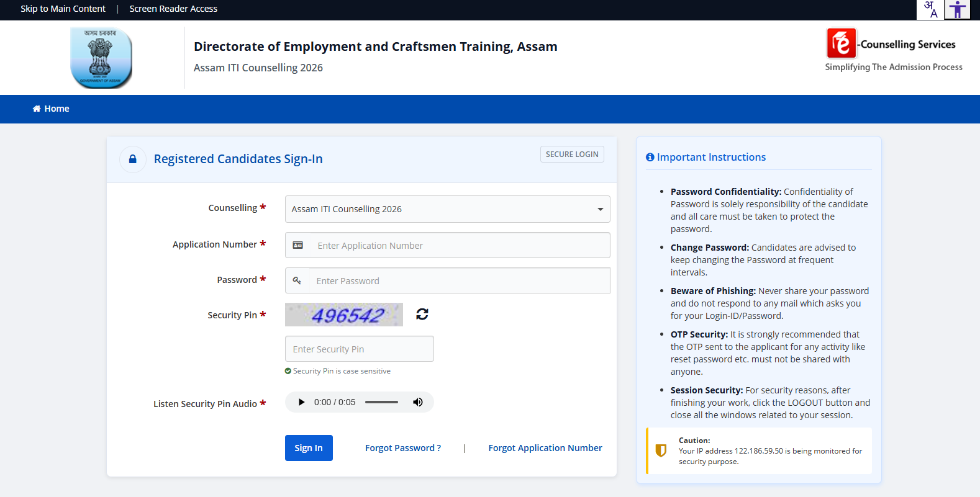Click the green check icon under Security Pin
980x497 pixels.
point(288,371)
